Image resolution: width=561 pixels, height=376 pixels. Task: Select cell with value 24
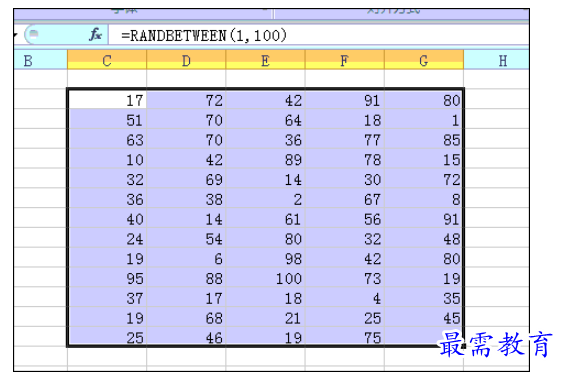(107, 238)
